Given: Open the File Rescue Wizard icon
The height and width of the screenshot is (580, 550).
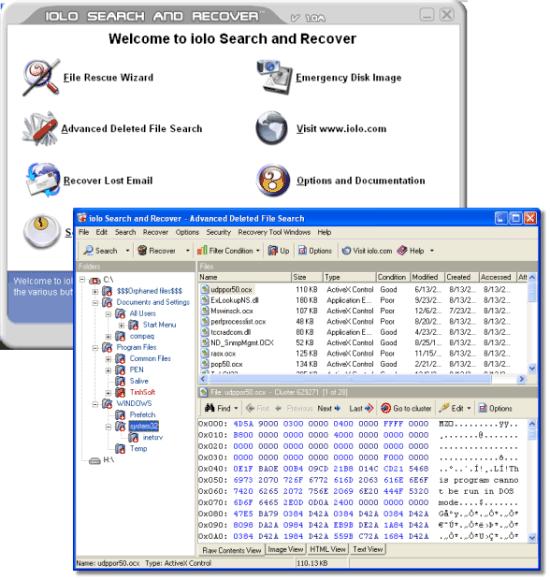Looking at the screenshot, I should pyautogui.click(x=41, y=77).
